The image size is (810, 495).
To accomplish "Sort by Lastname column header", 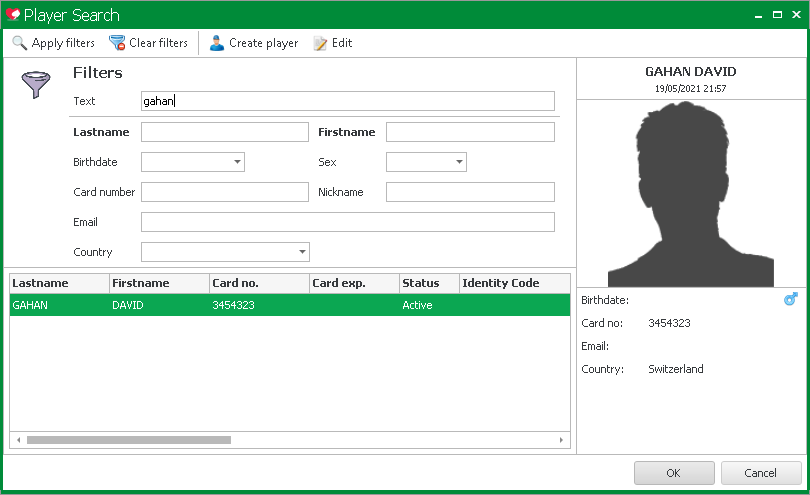I will tap(59, 283).
